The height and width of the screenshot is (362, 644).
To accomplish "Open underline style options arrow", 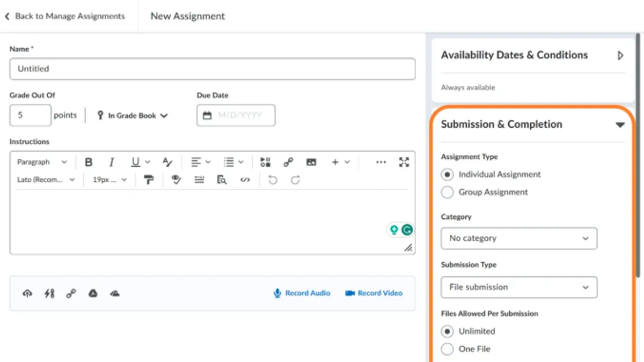I will (x=148, y=162).
